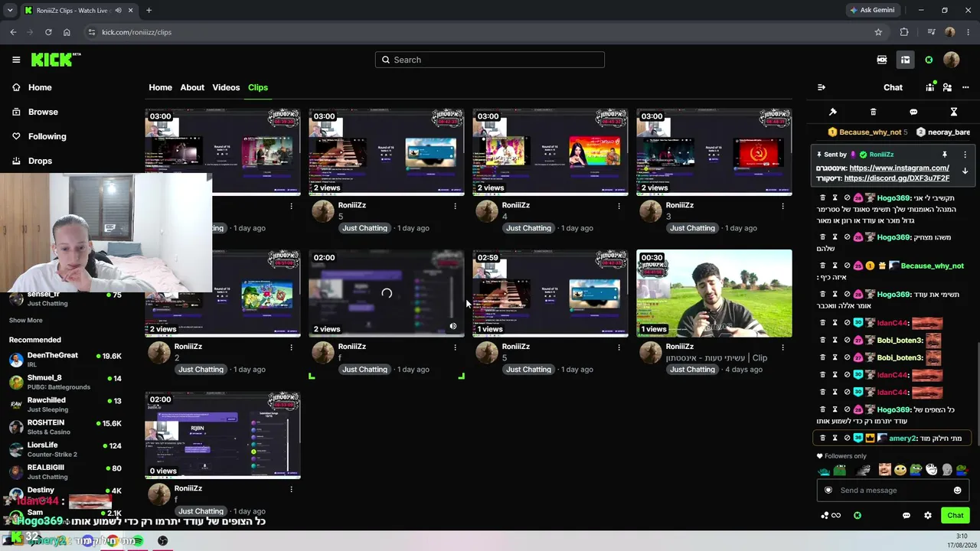Play the clip thumbnail showing 0 views
The width and height of the screenshot is (980, 551).
click(x=223, y=435)
